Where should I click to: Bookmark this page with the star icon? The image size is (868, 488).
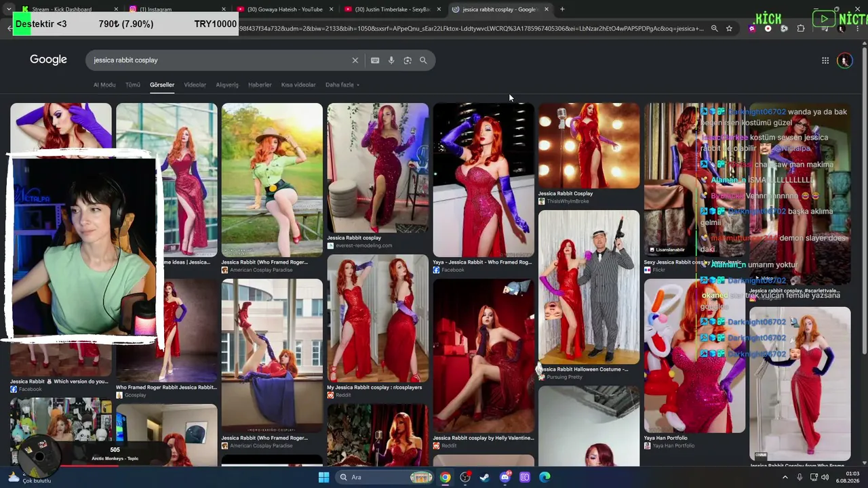pos(729,28)
